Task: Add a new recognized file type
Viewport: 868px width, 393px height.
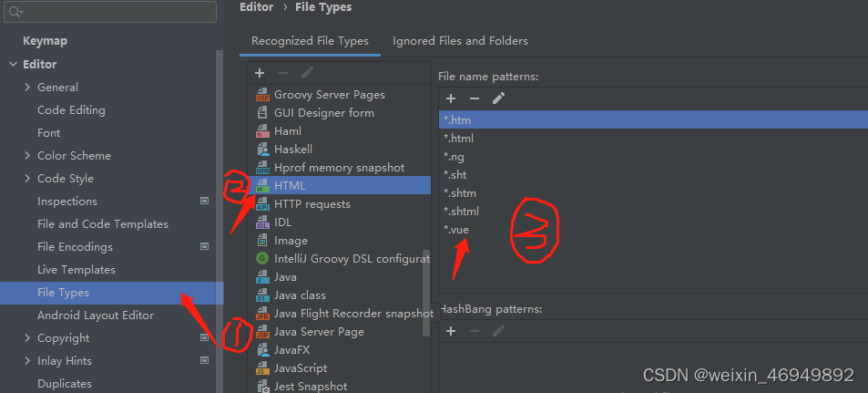Action: pos(259,73)
